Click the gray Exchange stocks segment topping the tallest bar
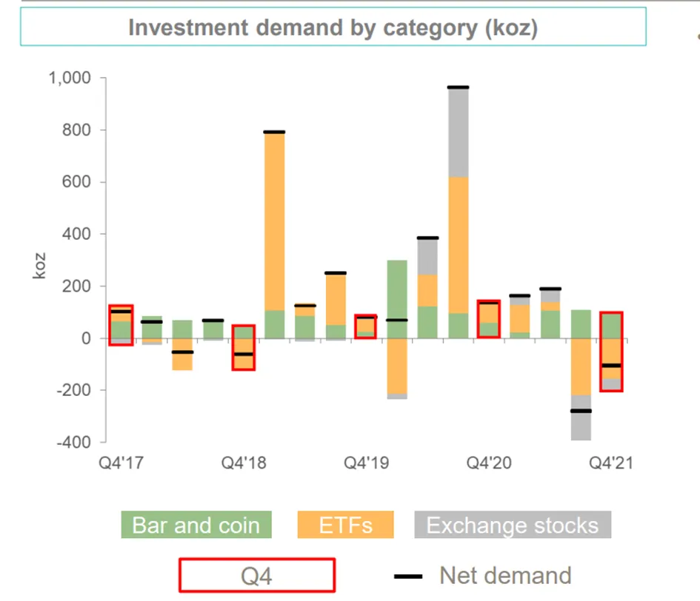Viewport: 700px width, 601px height. coord(459,132)
